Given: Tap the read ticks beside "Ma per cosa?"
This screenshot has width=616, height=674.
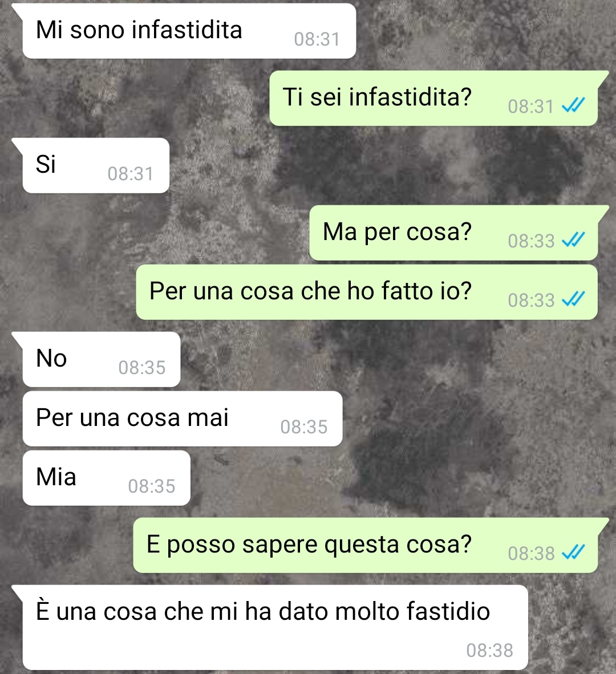Looking at the screenshot, I should point(573,239).
